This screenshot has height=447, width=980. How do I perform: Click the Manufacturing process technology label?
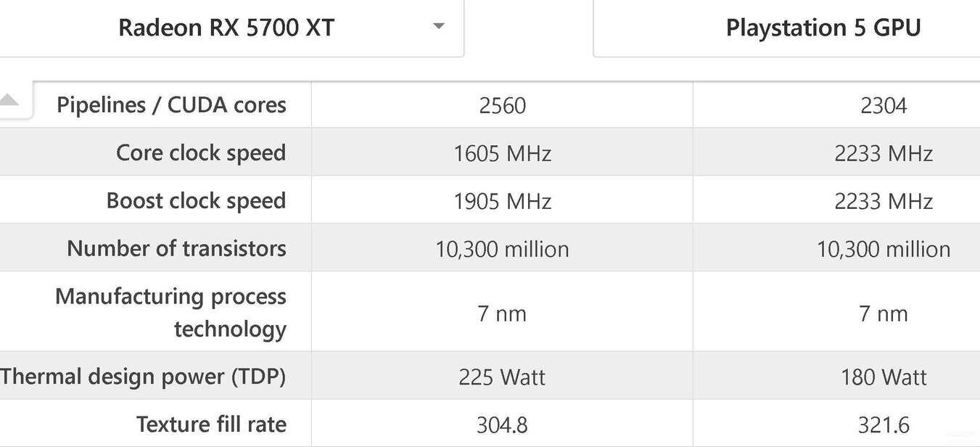170,313
